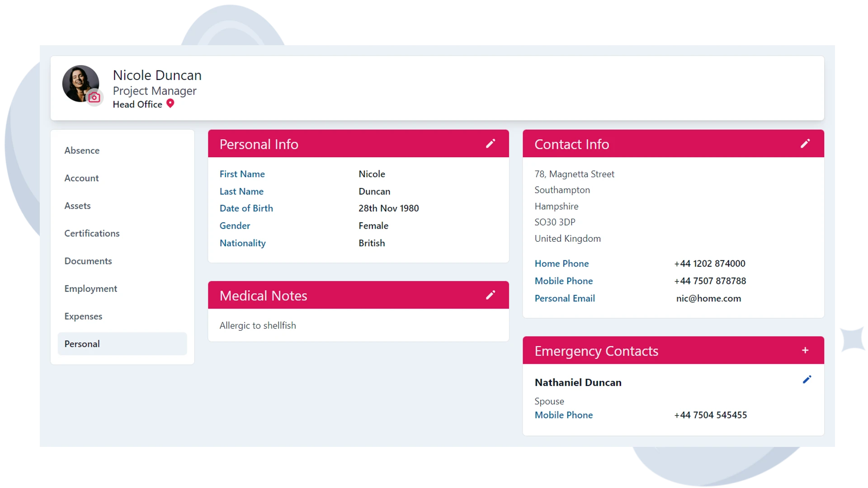
Task: Select the Employment tab in sidebar
Action: [x=90, y=288]
